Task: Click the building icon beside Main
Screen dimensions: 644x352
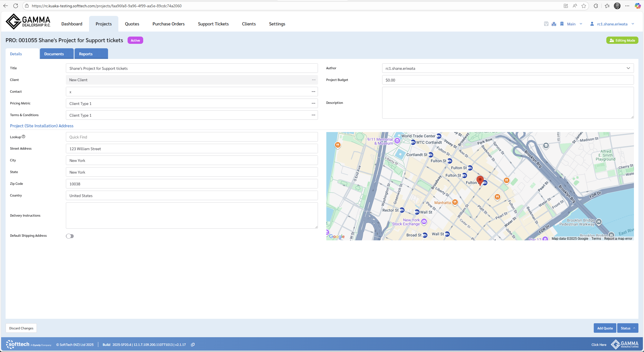Action: pos(562,24)
